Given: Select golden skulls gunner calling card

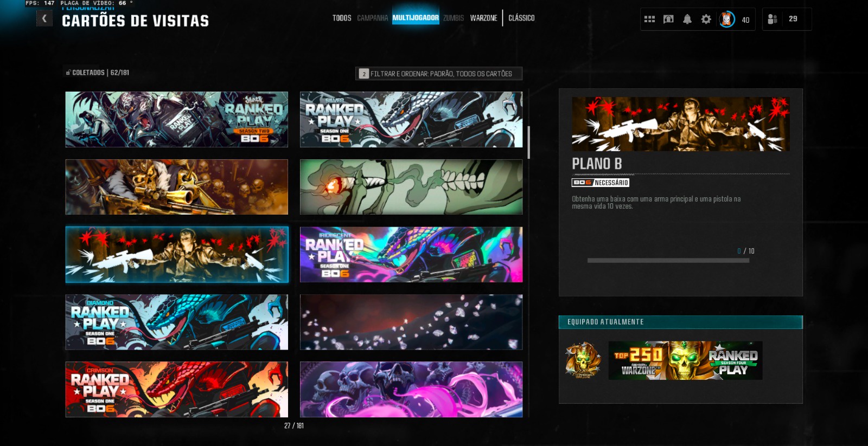Looking at the screenshot, I should (x=176, y=187).
